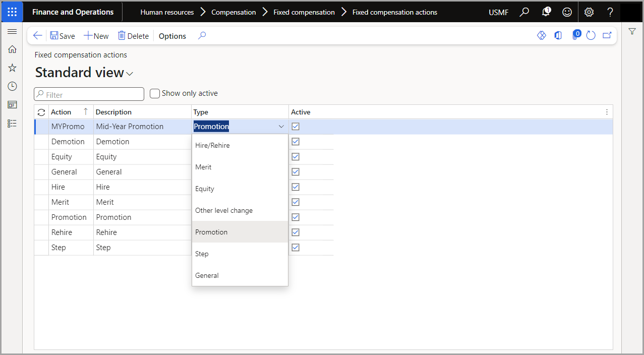Image resolution: width=644 pixels, height=355 pixels.
Task: Open Favorites star in the sidebar
Action: [x=12, y=68]
